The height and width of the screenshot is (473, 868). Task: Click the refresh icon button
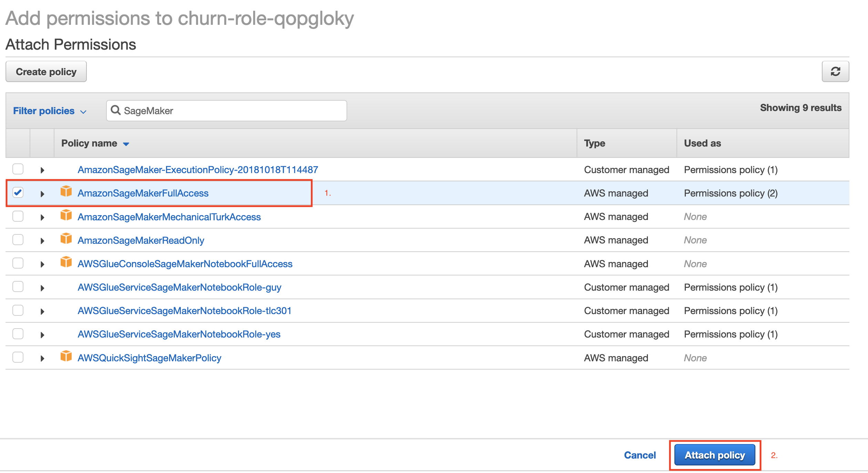click(835, 71)
